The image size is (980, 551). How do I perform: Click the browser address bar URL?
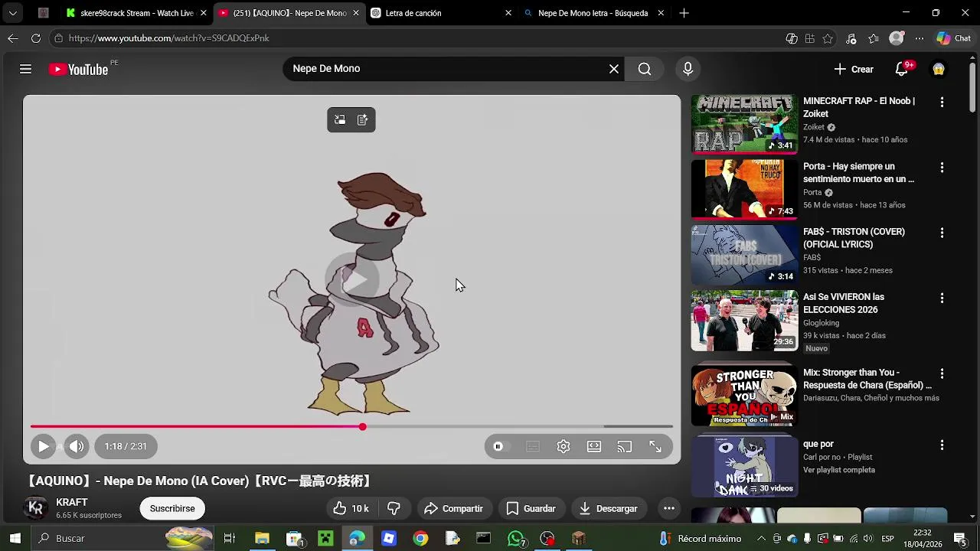click(x=168, y=38)
